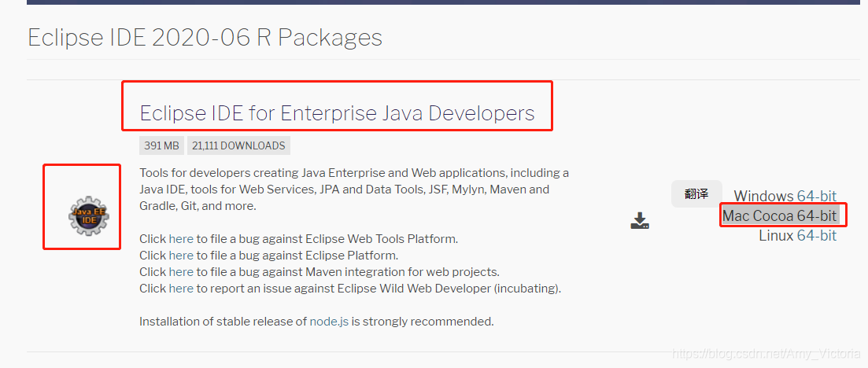This screenshot has width=868, height=368.
Task: Download the Windows 64-bit package
Action: click(817, 196)
